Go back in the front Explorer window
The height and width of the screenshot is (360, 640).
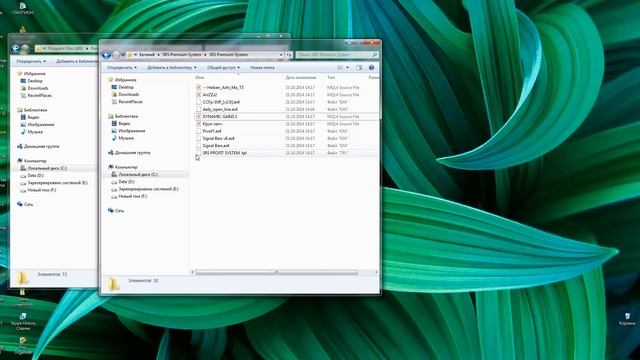click(106, 55)
